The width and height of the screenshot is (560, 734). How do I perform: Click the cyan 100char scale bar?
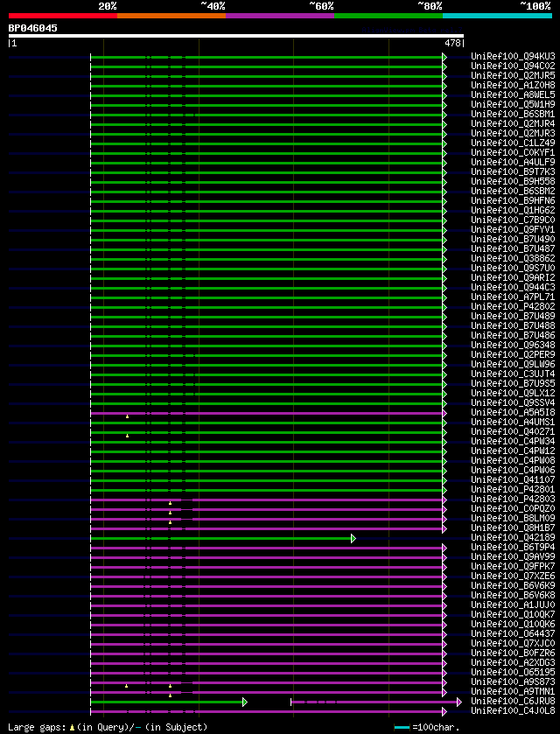tap(402, 727)
